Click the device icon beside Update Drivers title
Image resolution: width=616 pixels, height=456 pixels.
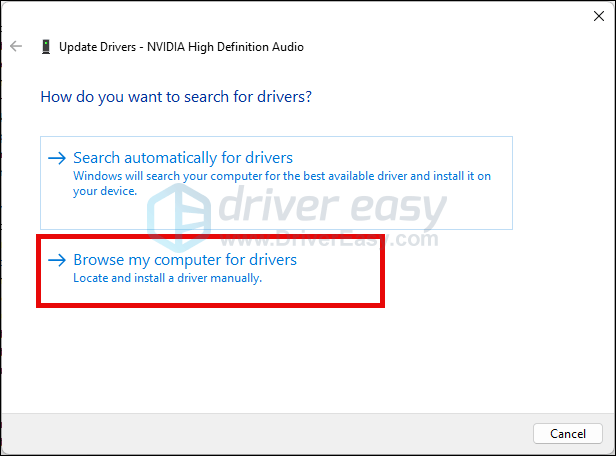46,47
